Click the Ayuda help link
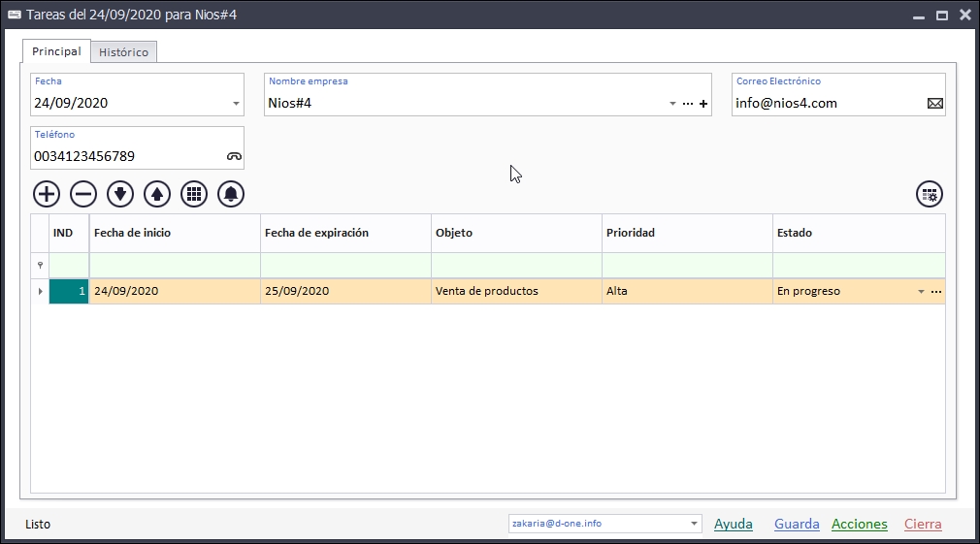This screenshot has width=980, height=544. 733,525
